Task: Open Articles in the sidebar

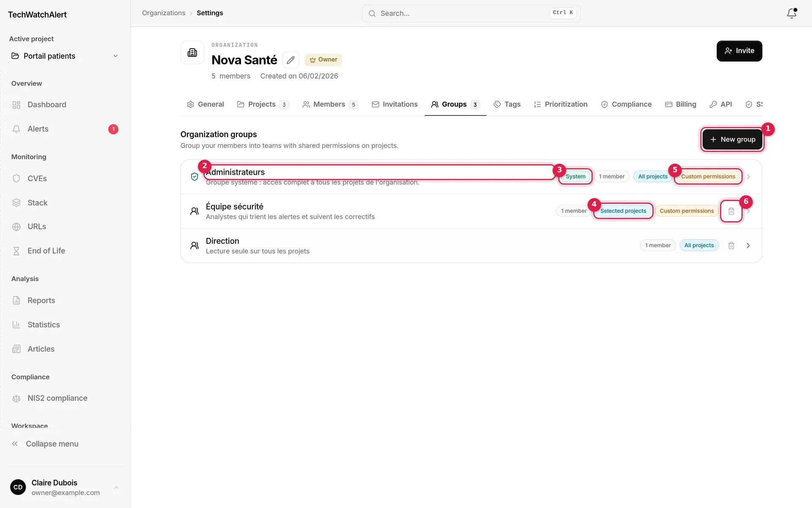Action: [65, 349]
